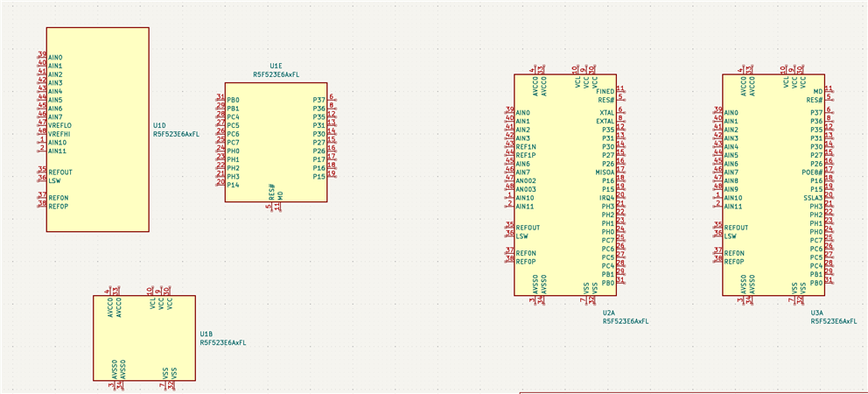
Task: Select the U1D reference designator label
Action: (160, 125)
